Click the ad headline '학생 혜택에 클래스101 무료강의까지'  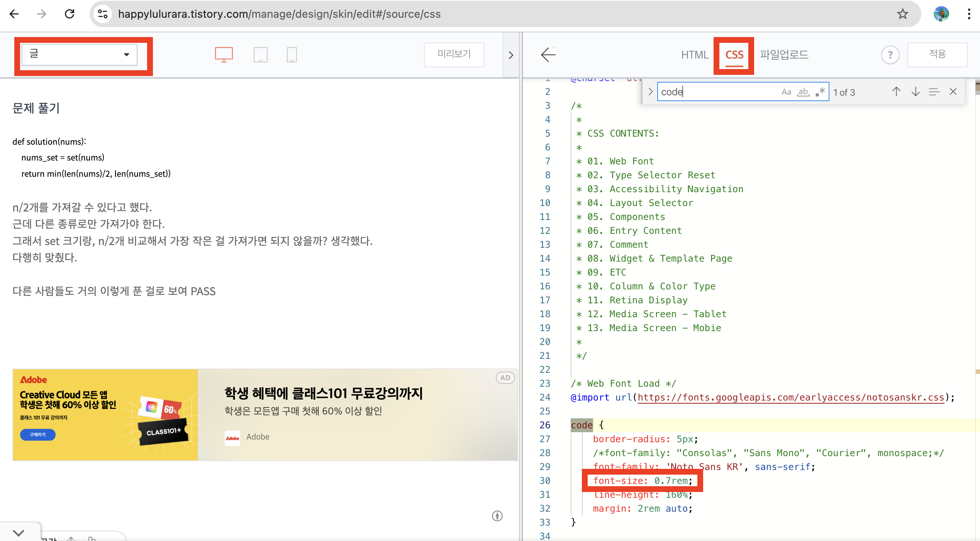coord(324,393)
